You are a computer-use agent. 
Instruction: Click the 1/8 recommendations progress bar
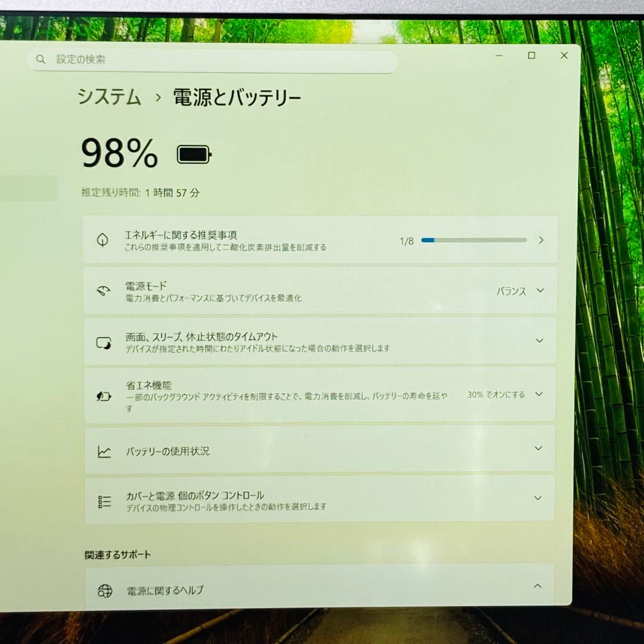(474, 240)
